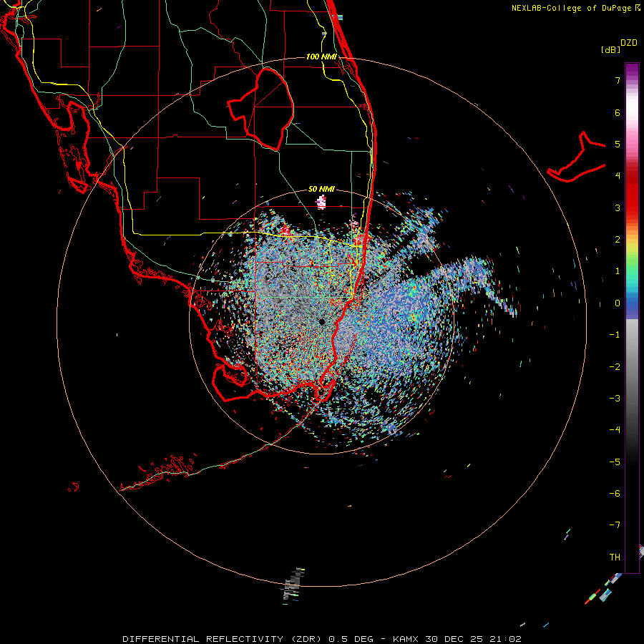The image size is (644, 644).
Task: Click the -6 value on color scale
Action: [615, 494]
